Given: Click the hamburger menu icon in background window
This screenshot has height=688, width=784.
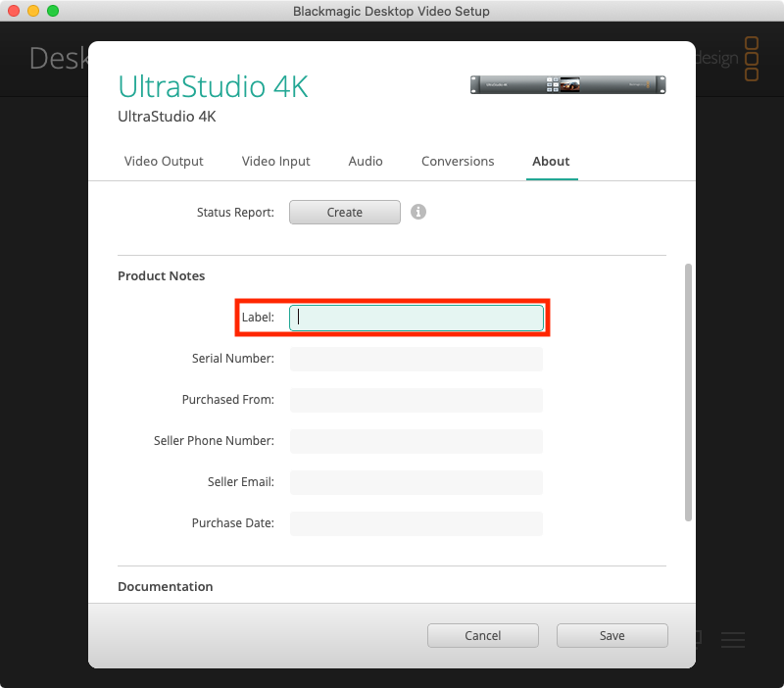Looking at the screenshot, I should point(733,640).
